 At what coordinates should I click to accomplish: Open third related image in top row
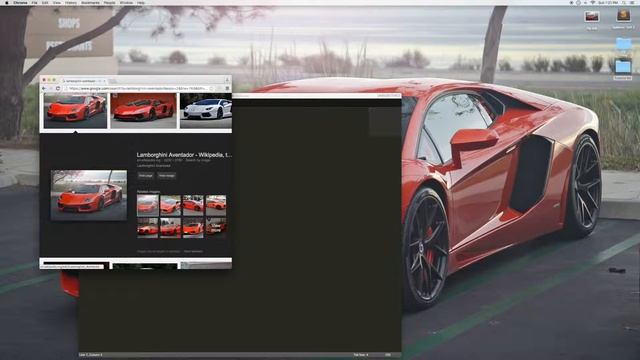pyautogui.click(x=193, y=205)
